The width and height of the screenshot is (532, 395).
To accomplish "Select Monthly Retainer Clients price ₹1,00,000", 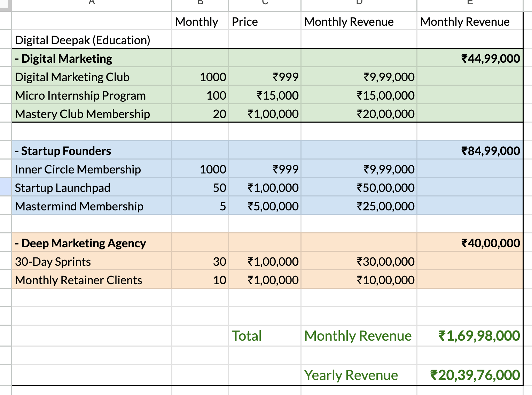I will 265,280.
